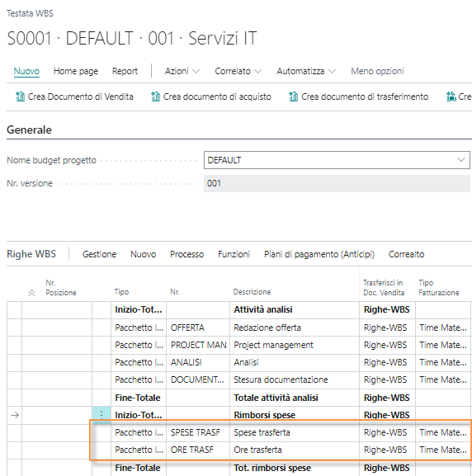Click the Crea documento di acquisto icon
This screenshot has width=472, height=476.
pyautogui.click(x=155, y=97)
